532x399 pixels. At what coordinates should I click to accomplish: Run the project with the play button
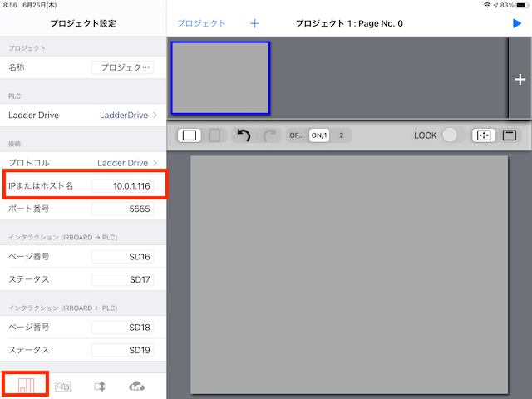click(x=517, y=23)
